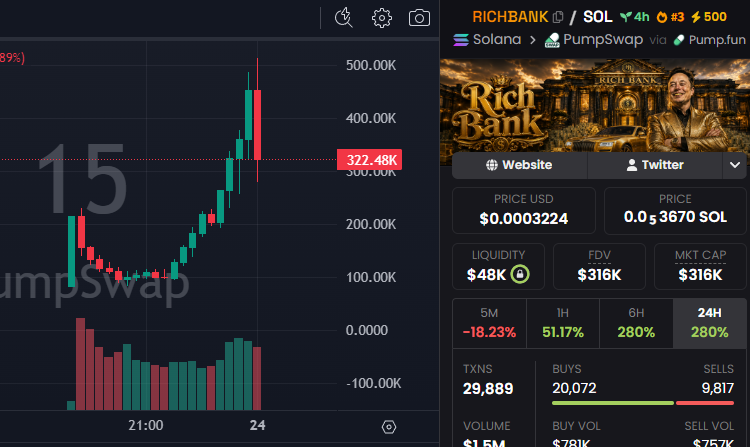This screenshot has width=750, height=447.
Task: Click the TXNS 29,889 value
Action: point(488,389)
